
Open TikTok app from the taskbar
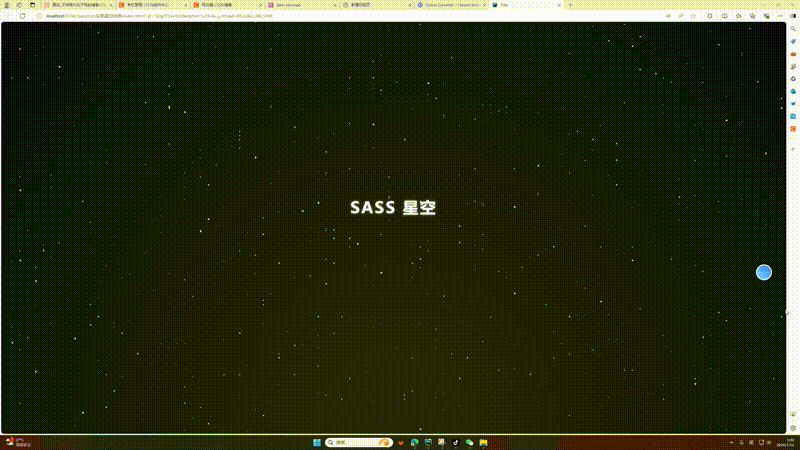pyautogui.click(x=456, y=442)
